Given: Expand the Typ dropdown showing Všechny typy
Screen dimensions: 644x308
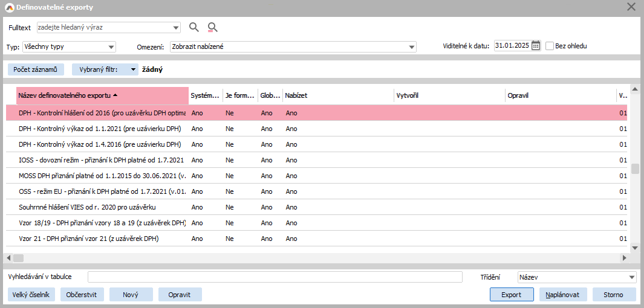Looking at the screenshot, I should tap(111, 47).
